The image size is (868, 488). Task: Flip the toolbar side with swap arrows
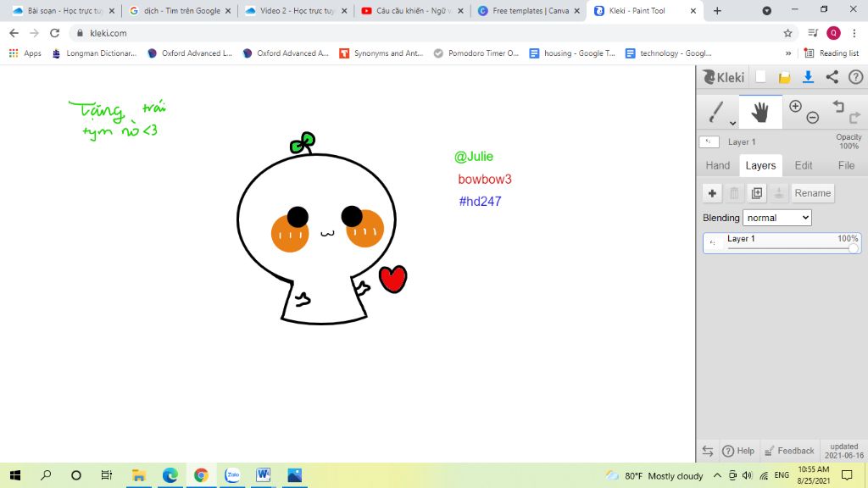click(708, 451)
